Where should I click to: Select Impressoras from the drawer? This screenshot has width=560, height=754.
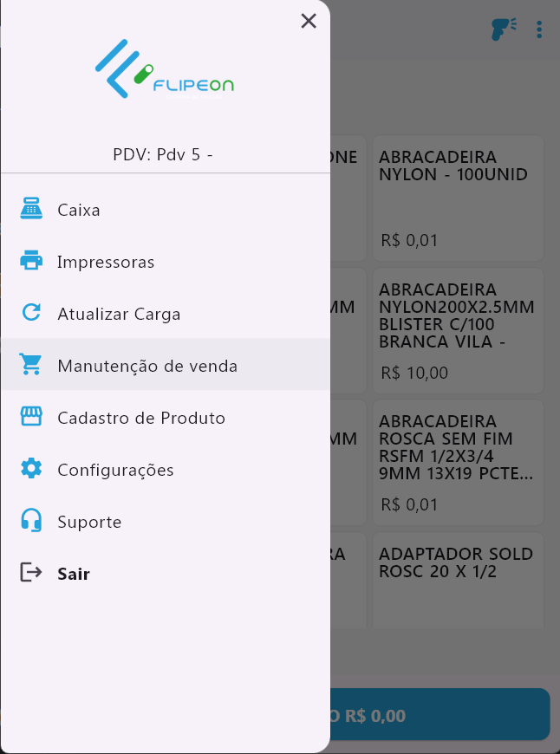106,262
